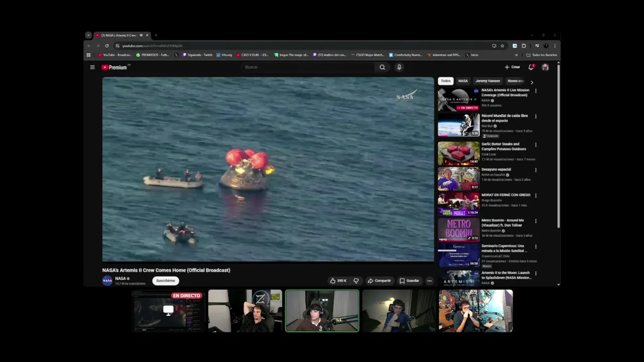Dislike the video with thumbs down

356,281
